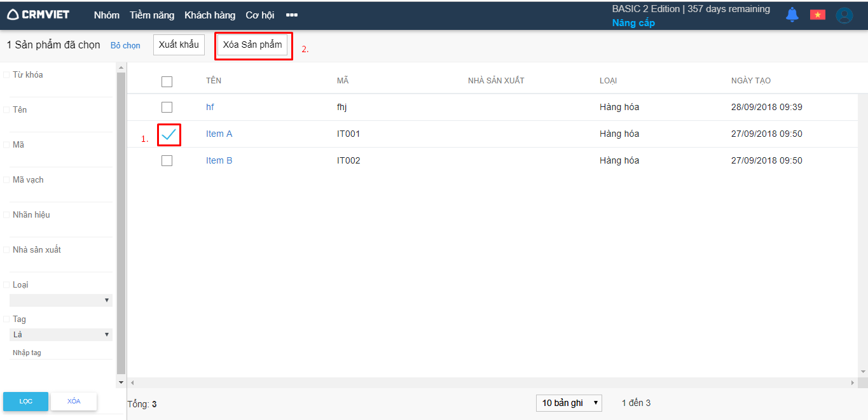868x420 pixels.
Task: Click the Nhập tag input field
Action: point(61,353)
